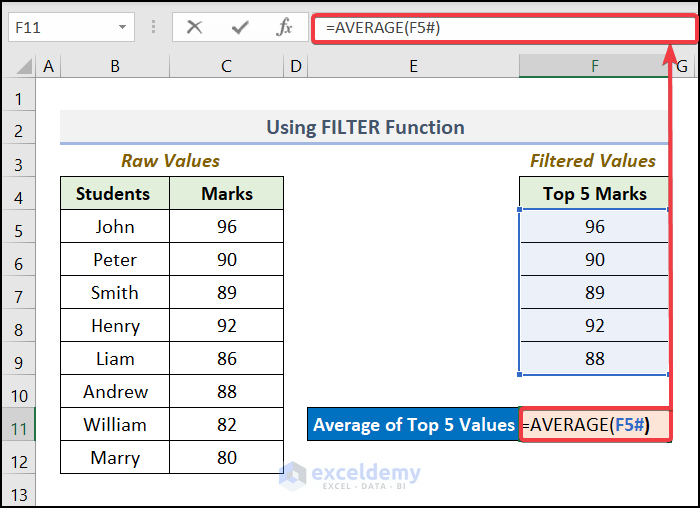Viewport: 700px width, 508px height.
Task: Select Liam's mark 86
Action: click(226, 359)
